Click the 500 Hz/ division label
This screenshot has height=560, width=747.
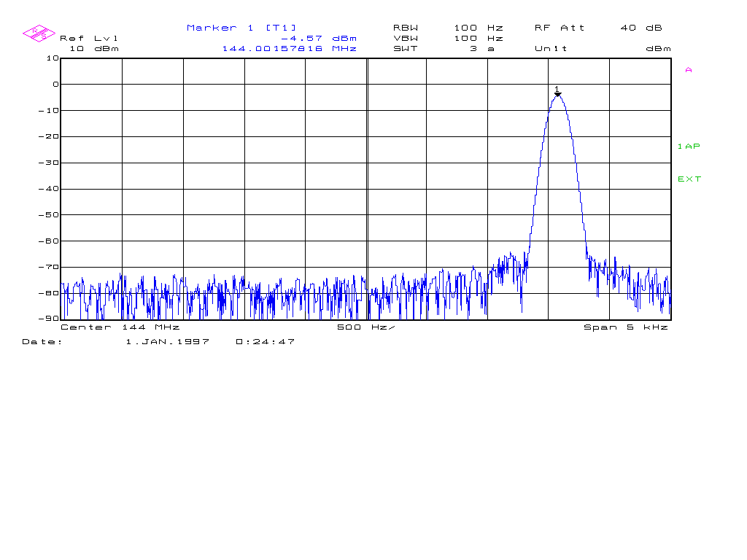click(366, 327)
